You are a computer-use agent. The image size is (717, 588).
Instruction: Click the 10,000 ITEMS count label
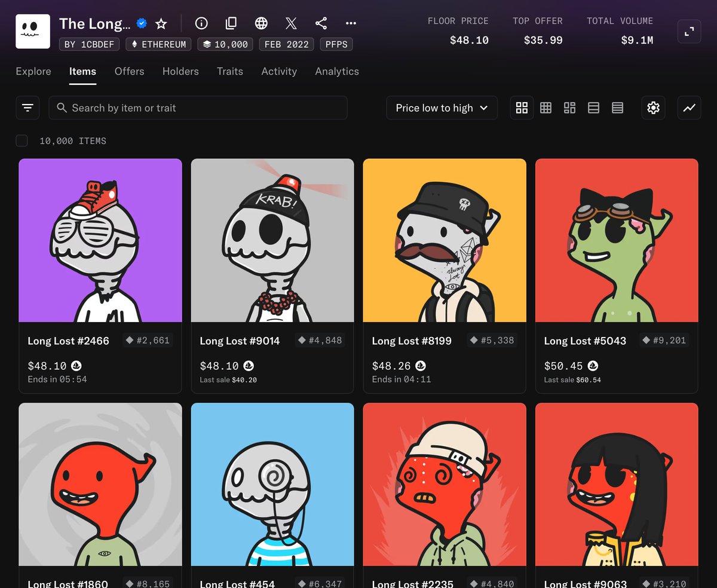pyautogui.click(x=73, y=141)
